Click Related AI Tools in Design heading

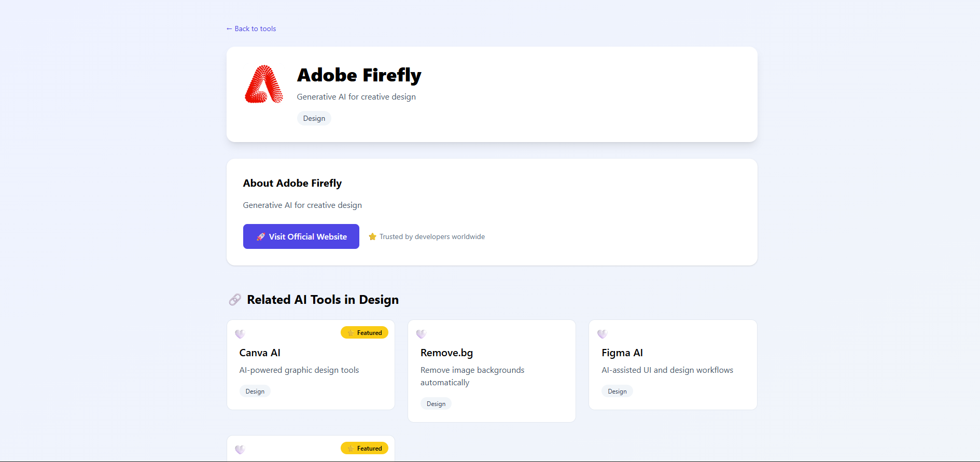[323, 300]
